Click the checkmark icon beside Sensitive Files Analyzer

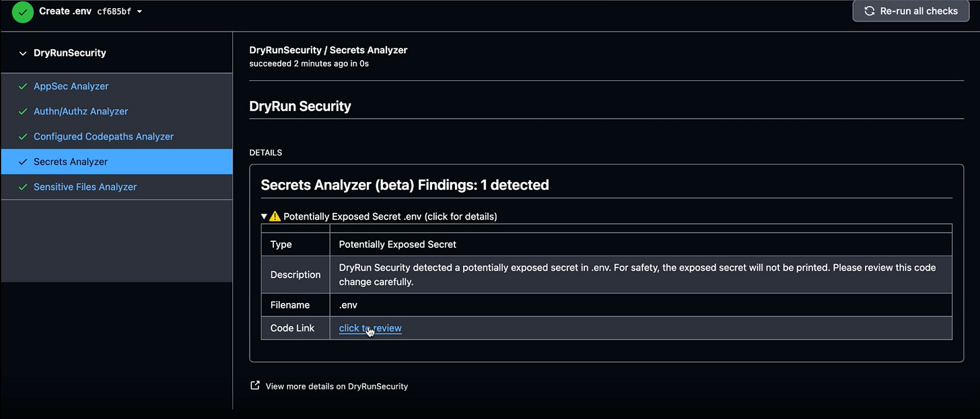(23, 187)
